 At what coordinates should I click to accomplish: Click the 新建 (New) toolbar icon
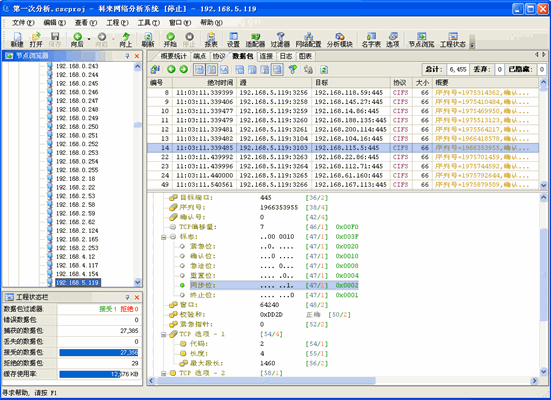[17, 39]
